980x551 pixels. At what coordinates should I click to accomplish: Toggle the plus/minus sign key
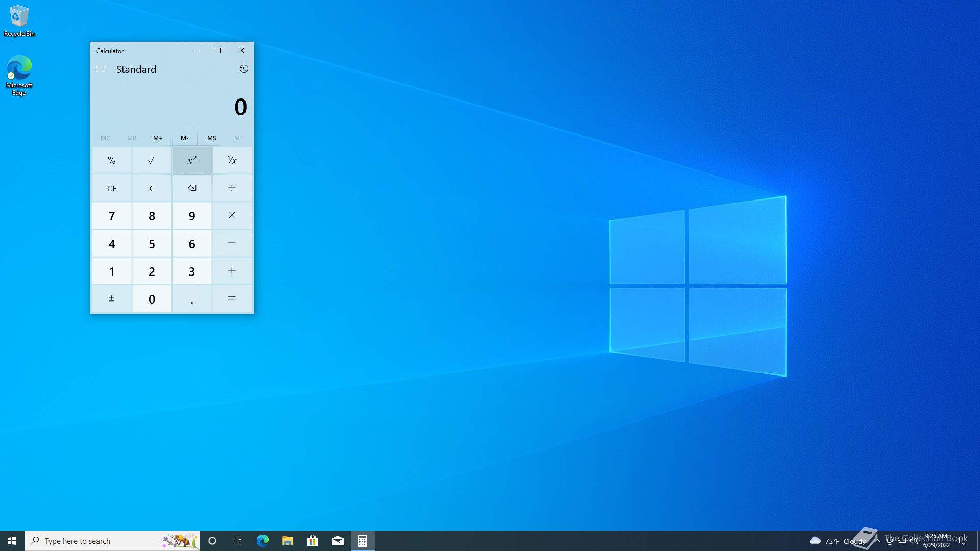pos(112,298)
